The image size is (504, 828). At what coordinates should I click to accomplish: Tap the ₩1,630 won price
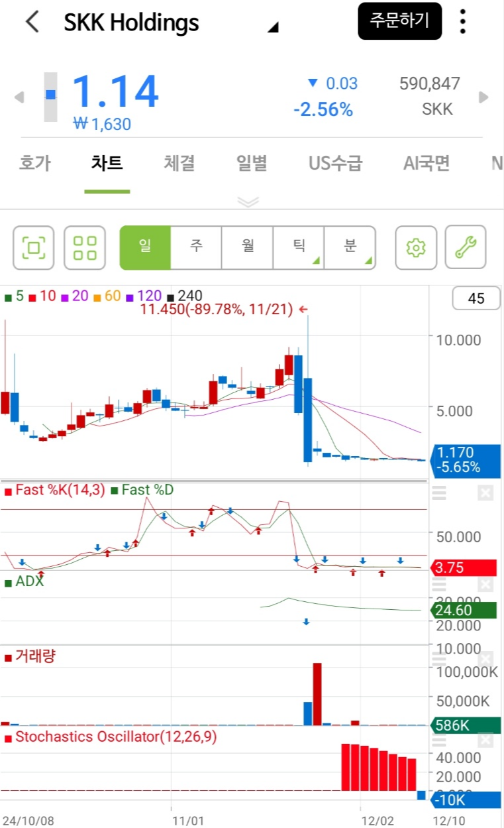102,124
